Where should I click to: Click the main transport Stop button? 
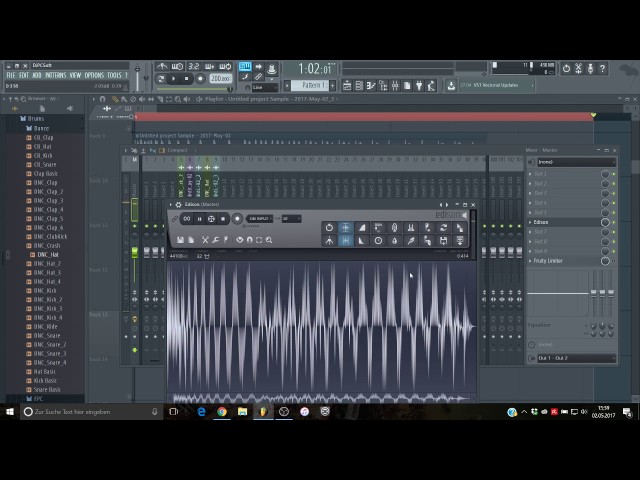[187, 78]
